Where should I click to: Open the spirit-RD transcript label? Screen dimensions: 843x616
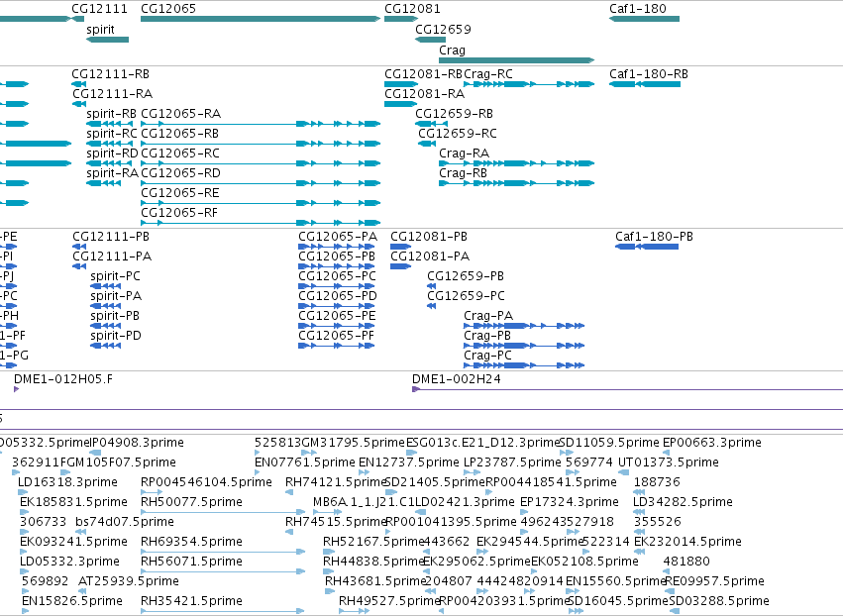click(x=112, y=154)
